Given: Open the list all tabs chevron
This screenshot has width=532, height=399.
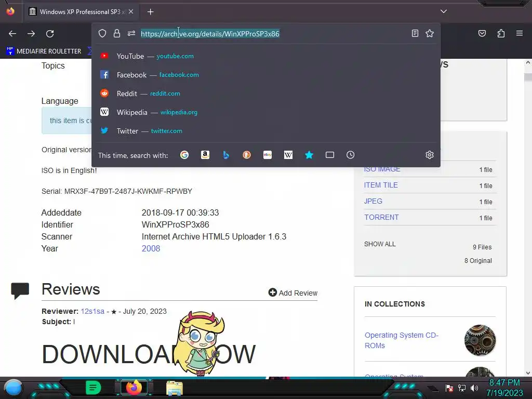Looking at the screenshot, I should (444, 11).
